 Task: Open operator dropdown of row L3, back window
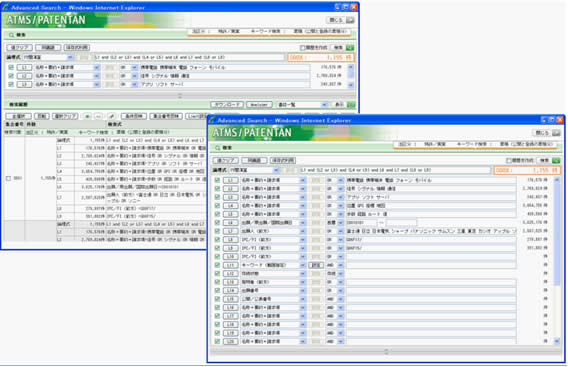[134, 84]
